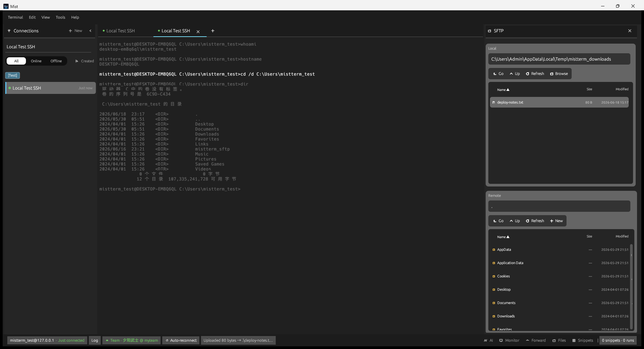Open the Downloads remote folder
This screenshot has height=349, width=644.
point(560,316)
